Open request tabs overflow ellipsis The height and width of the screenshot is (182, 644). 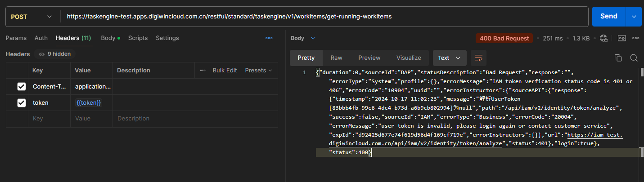pyautogui.click(x=269, y=38)
